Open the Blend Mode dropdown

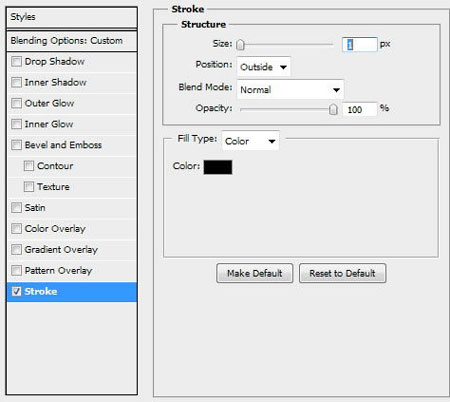pos(290,89)
